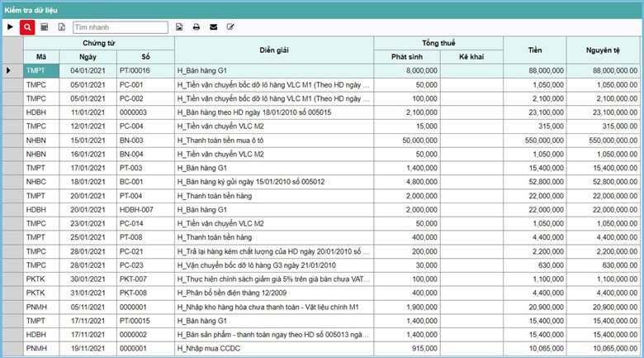Select row 'H_Nhập mua CCDC' description
The image size is (644, 358).
pos(273,349)
